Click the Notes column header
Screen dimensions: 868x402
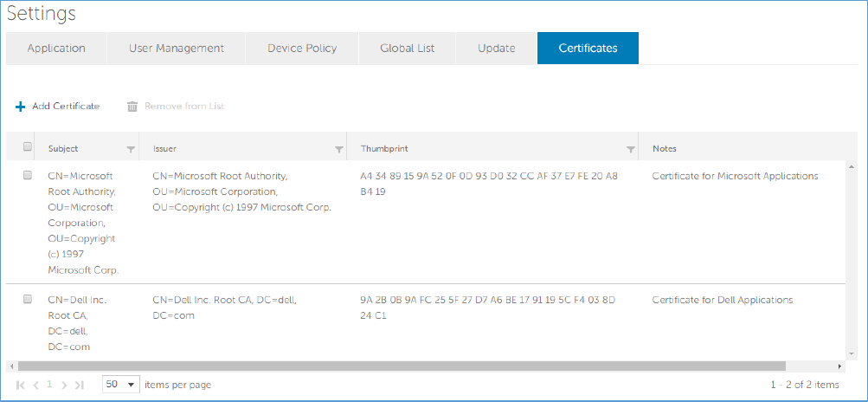pyautogui.click(x=665, y=149)
